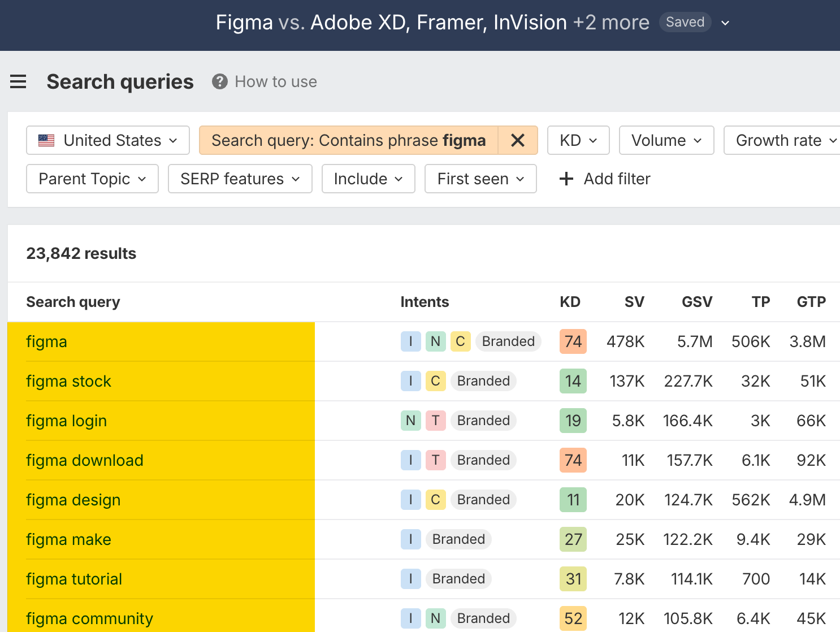Click KD score 14 for figma stock
Image resolution: width=840 pixels, height=632 pixels.
573,381
